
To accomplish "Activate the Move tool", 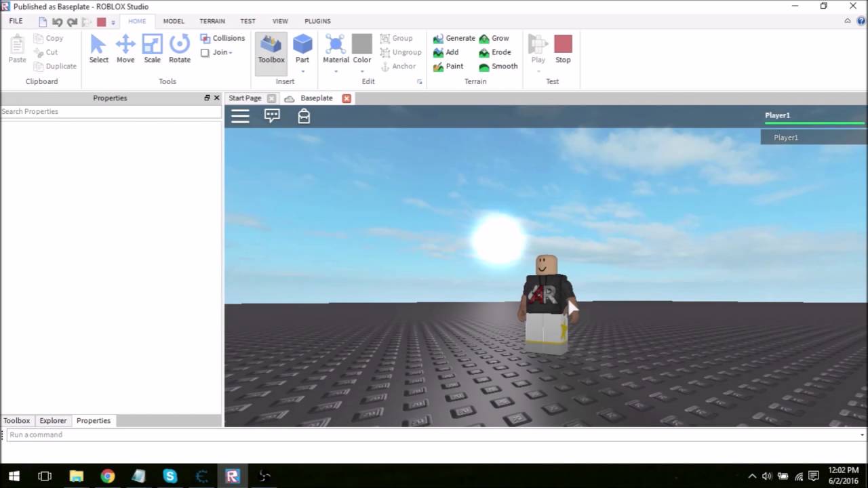I will pos(125,49).
